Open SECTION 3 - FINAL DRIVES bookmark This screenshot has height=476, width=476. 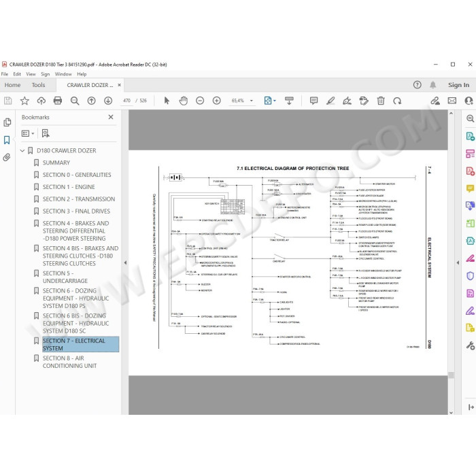(76, 211)
